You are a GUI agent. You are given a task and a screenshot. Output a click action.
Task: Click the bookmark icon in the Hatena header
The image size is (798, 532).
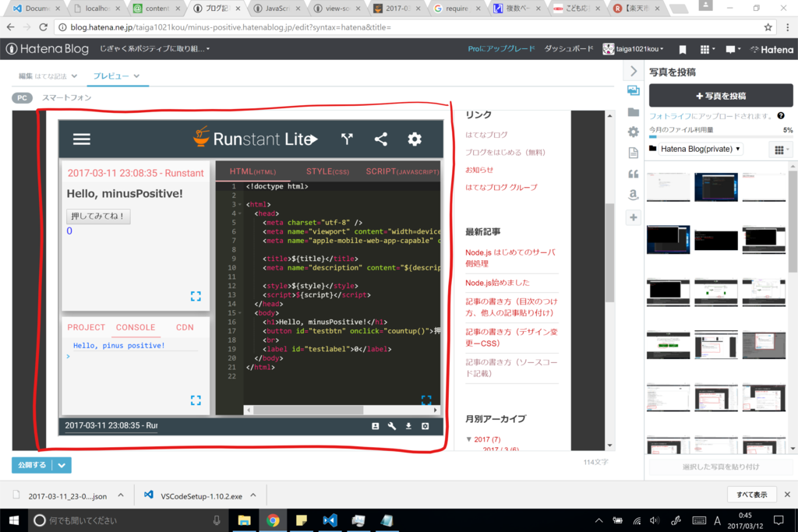pyautogui.click(x=683, y=49)
